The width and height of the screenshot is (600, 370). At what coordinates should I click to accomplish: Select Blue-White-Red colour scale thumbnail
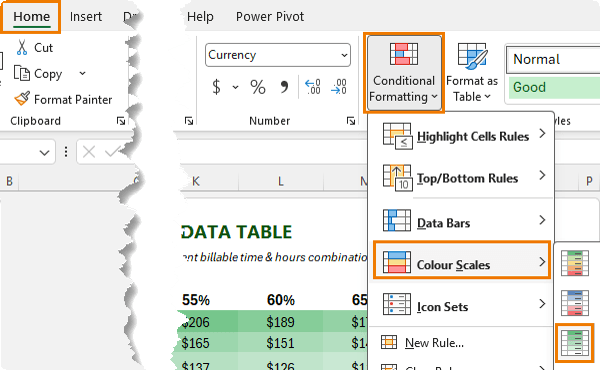[575, 303]
